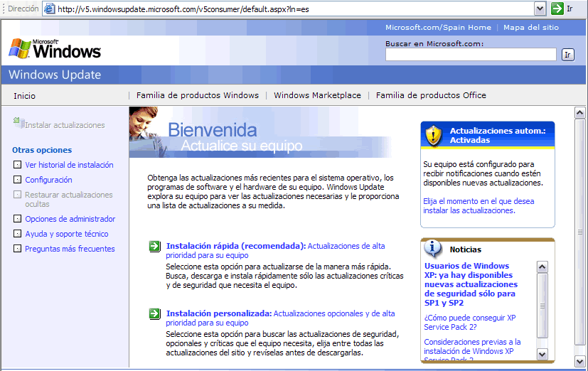This screenshot has height=371, width=588.
Task: Click Elija el momento en el que desea instalar
Action: coord(479,205)
